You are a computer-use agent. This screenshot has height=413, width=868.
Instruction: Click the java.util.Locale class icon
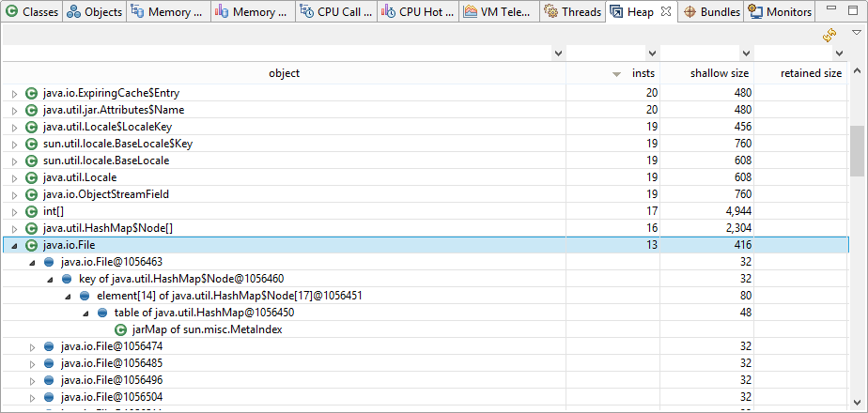tap(31, 177)
